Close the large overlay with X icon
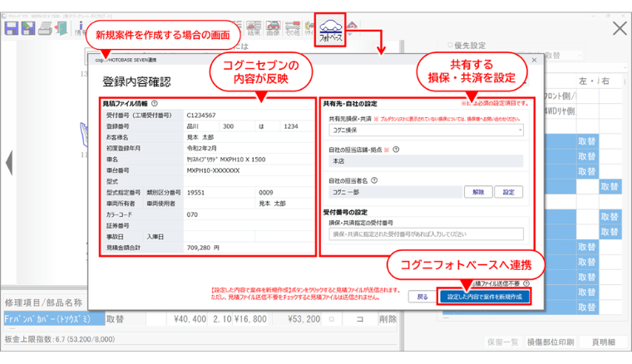 click(620, 28)
